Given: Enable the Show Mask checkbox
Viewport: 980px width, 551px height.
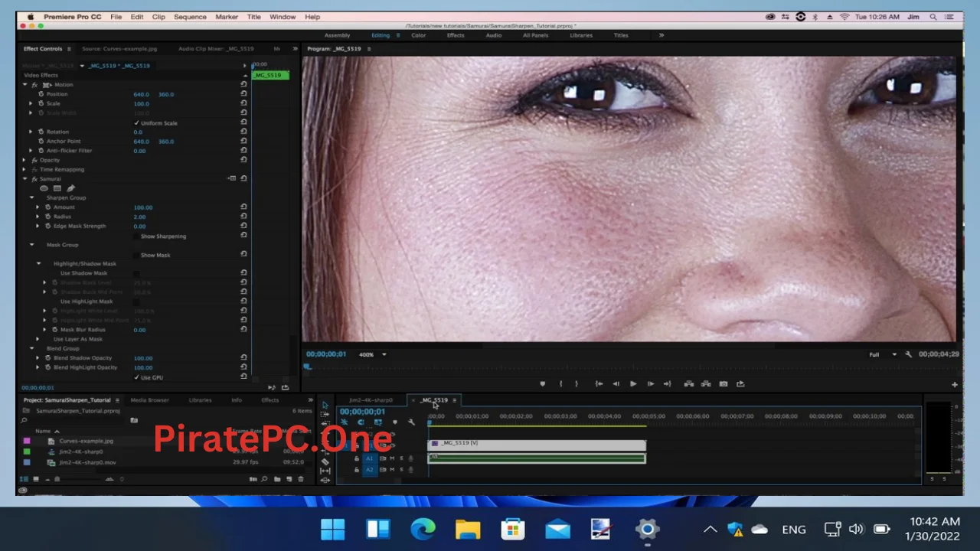Looking at the screenshot, I should (x=136, y=255).
